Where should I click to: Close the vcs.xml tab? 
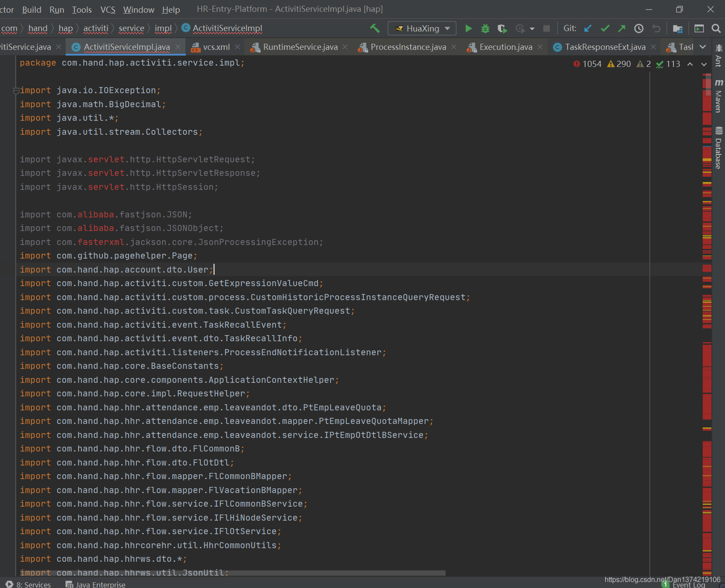[237, 47]
